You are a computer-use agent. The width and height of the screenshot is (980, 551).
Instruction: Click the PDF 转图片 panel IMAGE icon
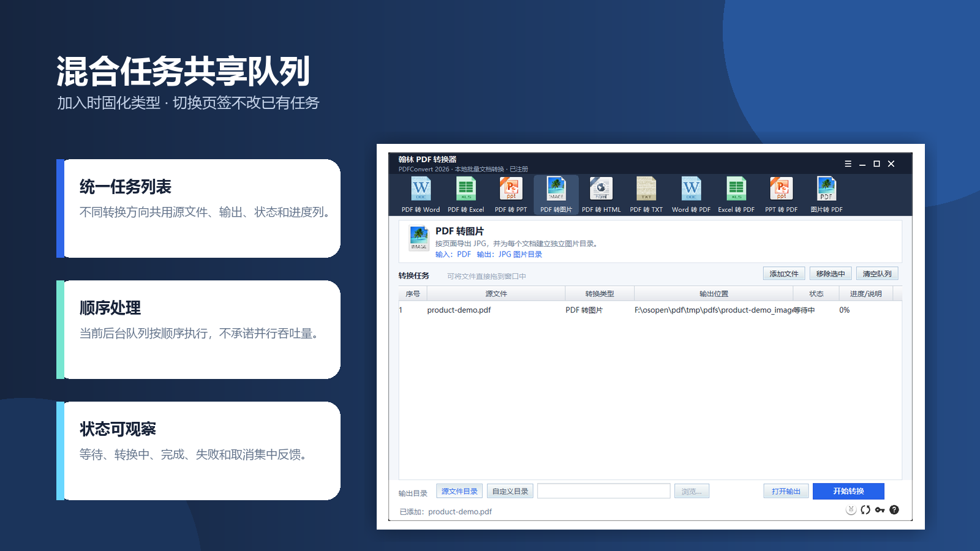tap(419, 238)
